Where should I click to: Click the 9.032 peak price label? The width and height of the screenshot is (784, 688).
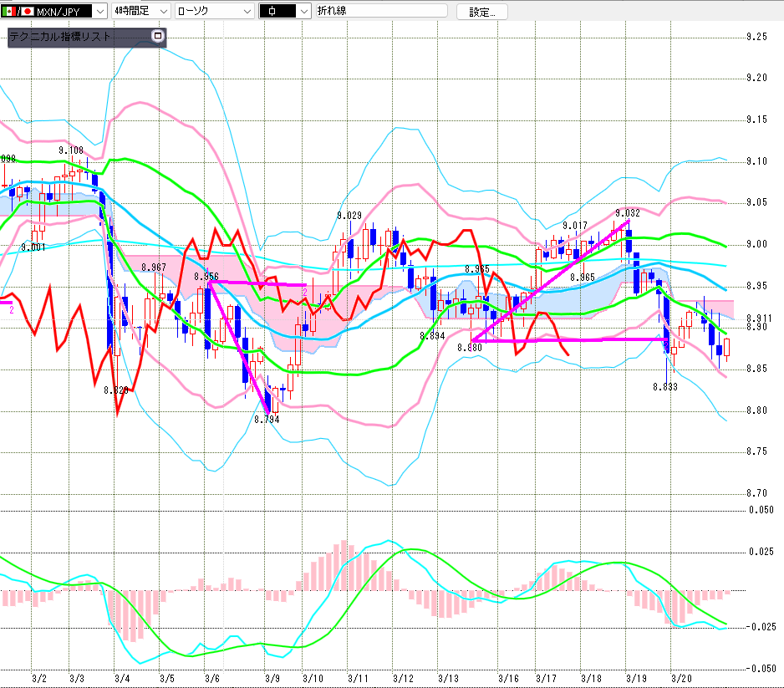click(627, 213)
